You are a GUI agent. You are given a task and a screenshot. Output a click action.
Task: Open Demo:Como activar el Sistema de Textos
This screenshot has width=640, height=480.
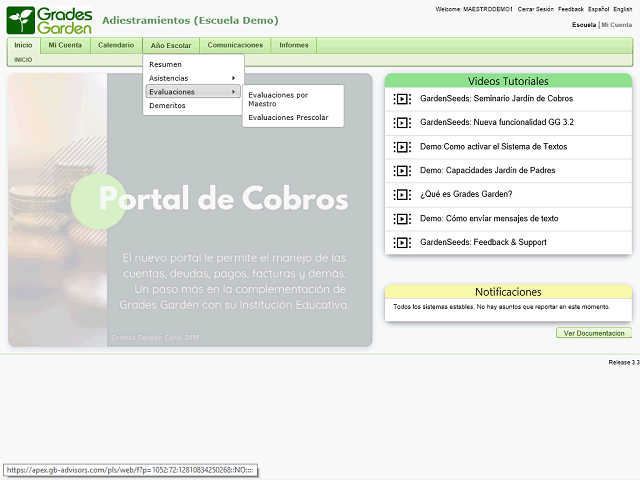pos(493,147)
